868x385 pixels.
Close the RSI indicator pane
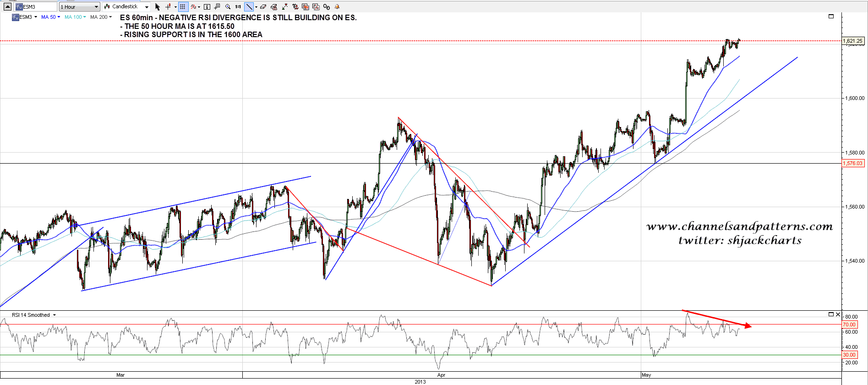(838, 314)
